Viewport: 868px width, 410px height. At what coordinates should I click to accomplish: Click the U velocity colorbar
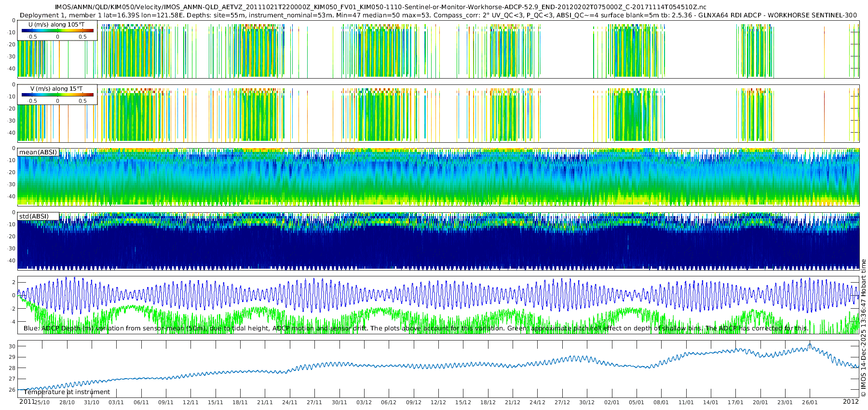[57, 30]
